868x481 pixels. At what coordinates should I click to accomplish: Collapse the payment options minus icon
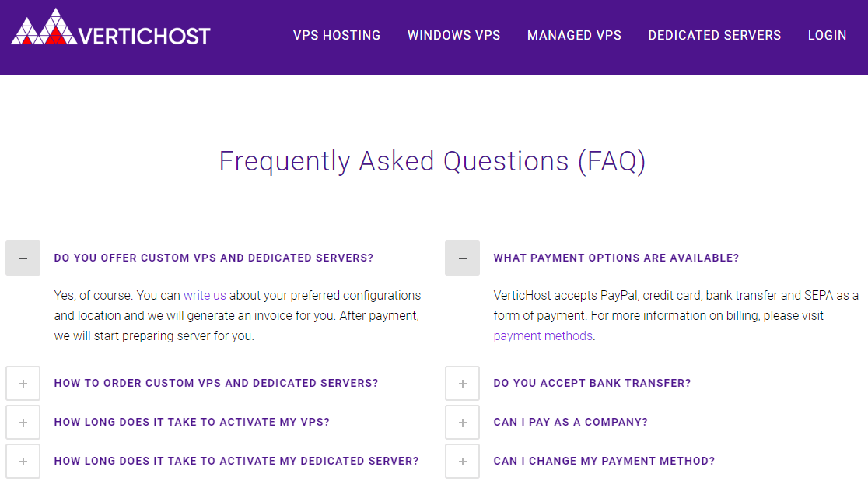462,258
